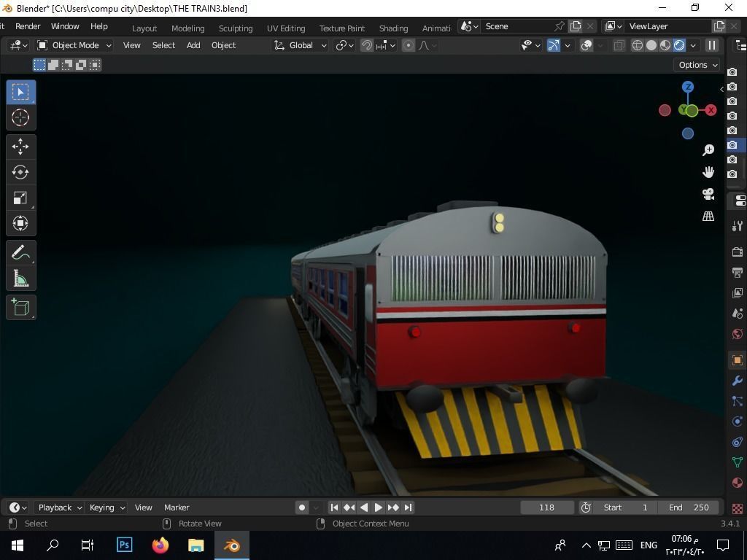The height and width of the screenshot is (560, 747).
Task: Align view to the red X axis
Action: [711, 111]
